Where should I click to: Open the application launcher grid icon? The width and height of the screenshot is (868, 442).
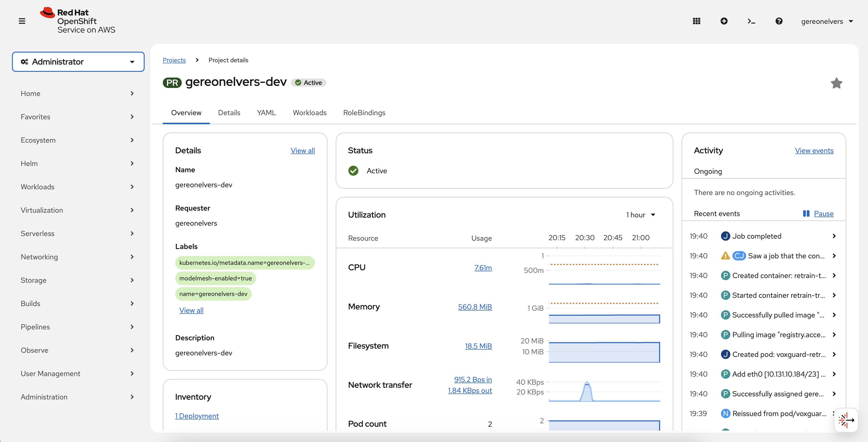697,21
